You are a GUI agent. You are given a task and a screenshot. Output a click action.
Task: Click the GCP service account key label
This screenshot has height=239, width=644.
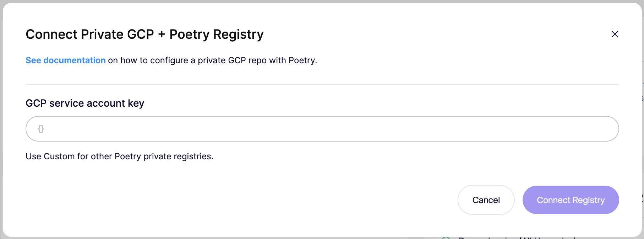pyautogui.click(x=85, y=103)
